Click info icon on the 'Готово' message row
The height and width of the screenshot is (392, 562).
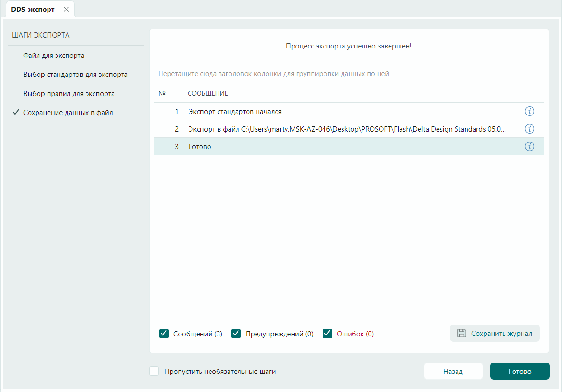[x=529, y=146]
